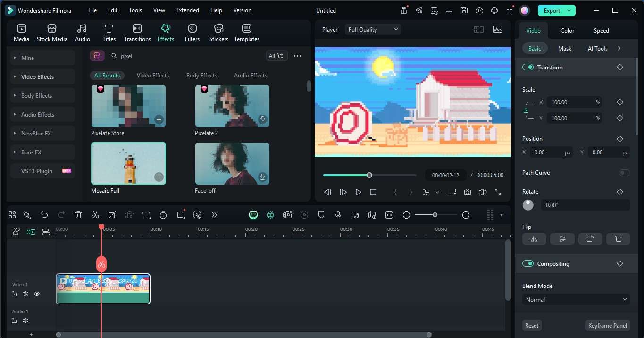Screen dimensions: 644x338
Task: Stop playback in the player
Action: click(x=373, y=192)
